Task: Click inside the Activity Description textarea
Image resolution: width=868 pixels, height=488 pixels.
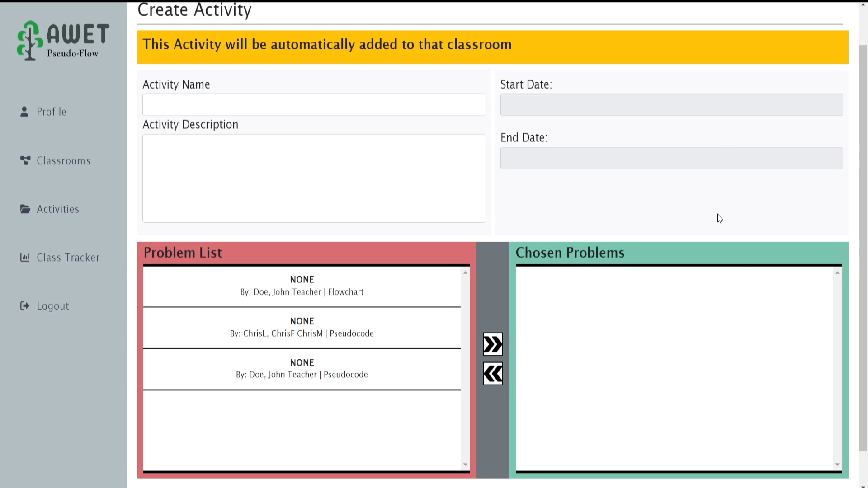Action: (313, 178)
